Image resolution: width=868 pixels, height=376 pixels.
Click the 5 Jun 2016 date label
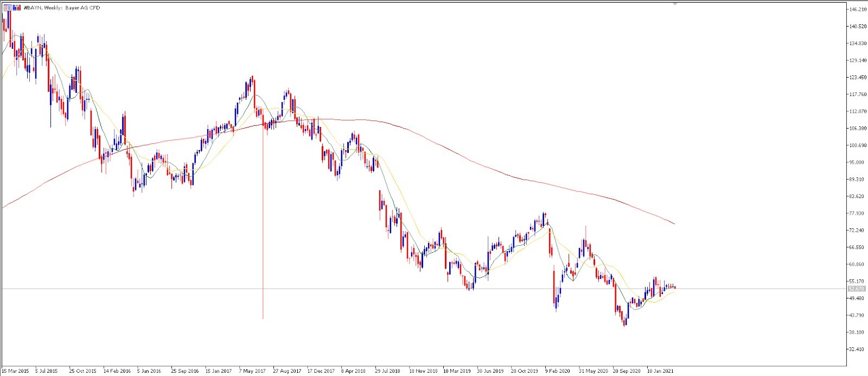pyautogui.click(x=149, y=371)
